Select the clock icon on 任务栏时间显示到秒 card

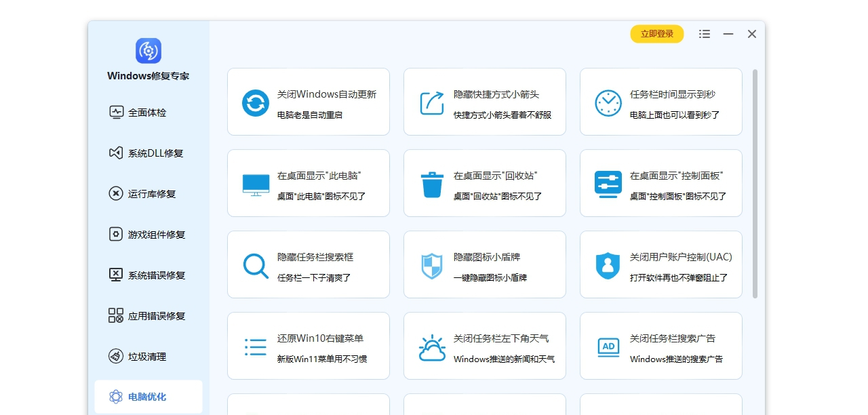(608, 102)
